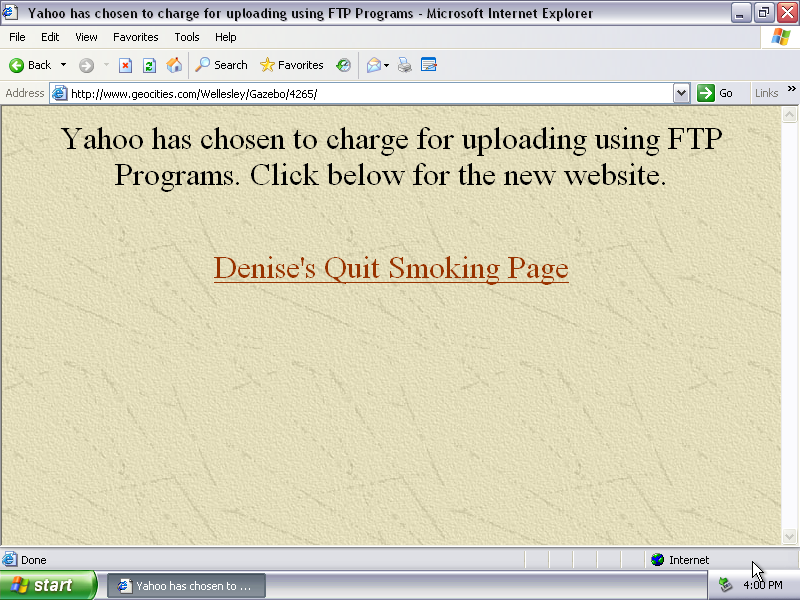Click the green Go button
The image size is (800, 600).
pyautogui.click(x=715, y=93)
